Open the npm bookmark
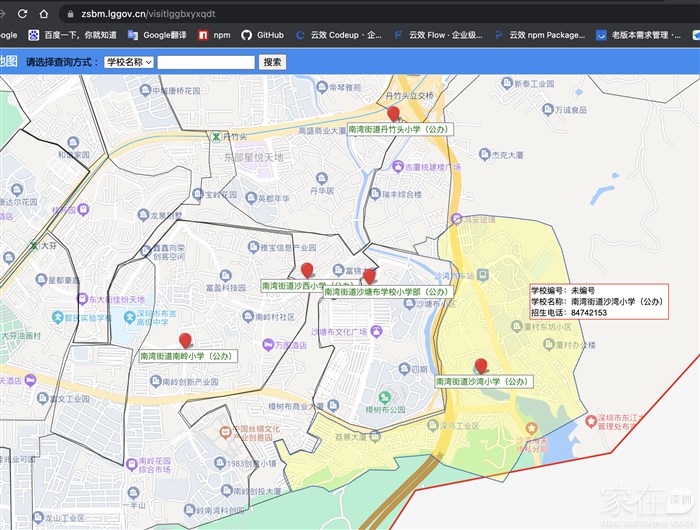 (213, 35)
